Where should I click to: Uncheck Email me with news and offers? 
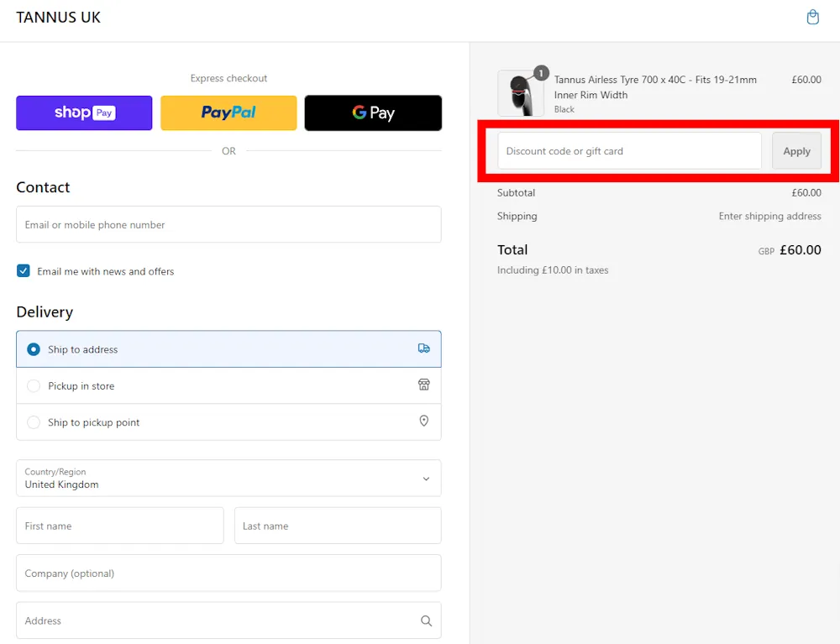pos(23,271)
